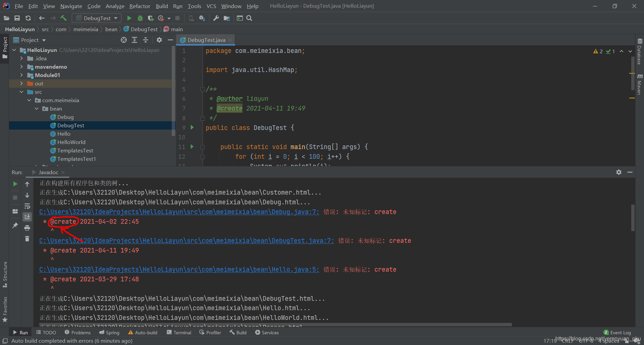Image resolution: width=644 pixels, height=345 pixels.
Task: Open DebugTest run configuration dropdown
Action: [97, 18]
